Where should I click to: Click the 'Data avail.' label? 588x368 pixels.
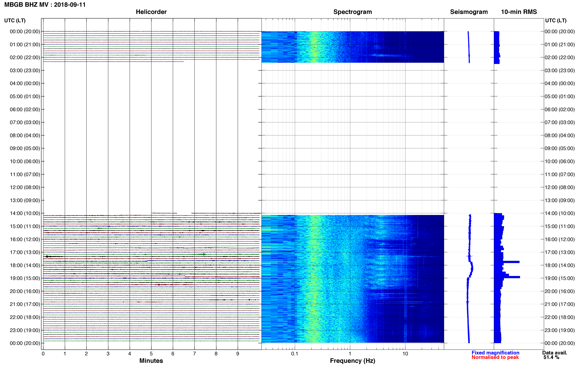(555, 353)
